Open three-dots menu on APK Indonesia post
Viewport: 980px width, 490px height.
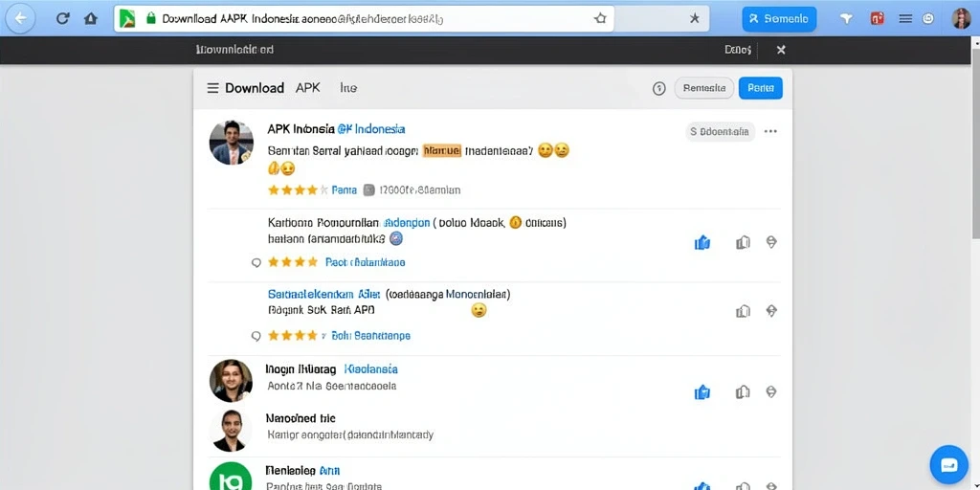(770, 131)
